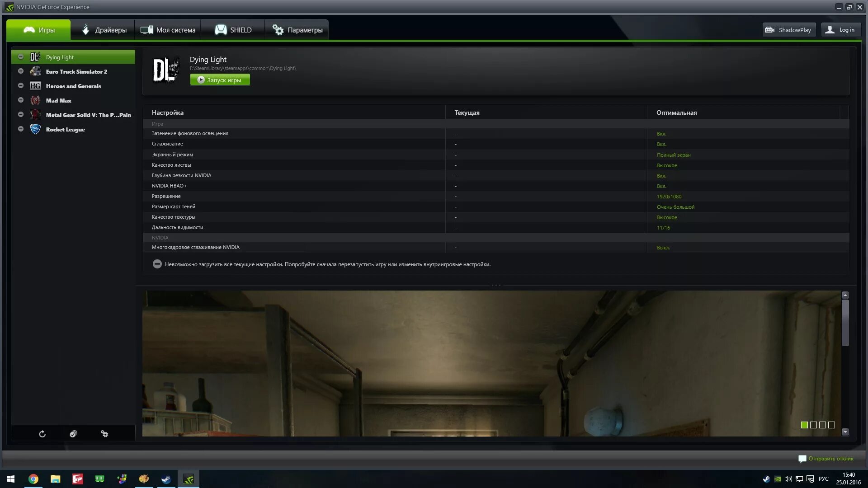Click the Dying Light DL logo icon in sidebar

[35, 57]
